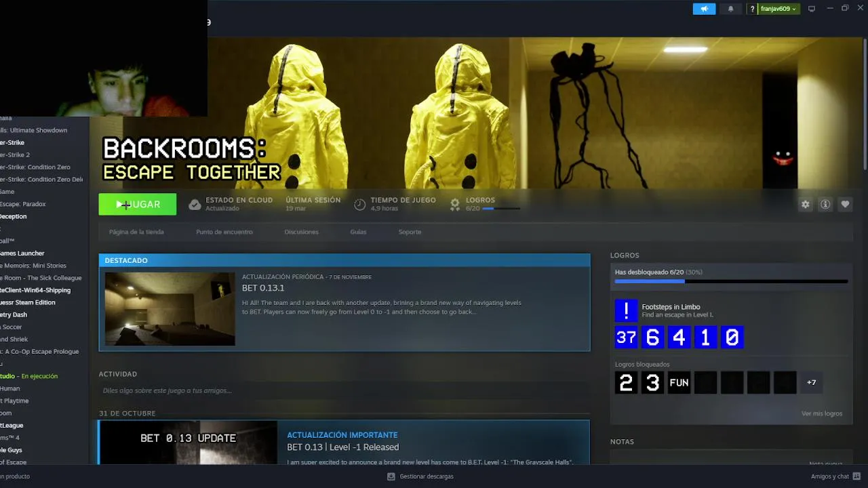Click the play time clock icon
This screenshot has width=868, height=488.
tap(360, 204)
